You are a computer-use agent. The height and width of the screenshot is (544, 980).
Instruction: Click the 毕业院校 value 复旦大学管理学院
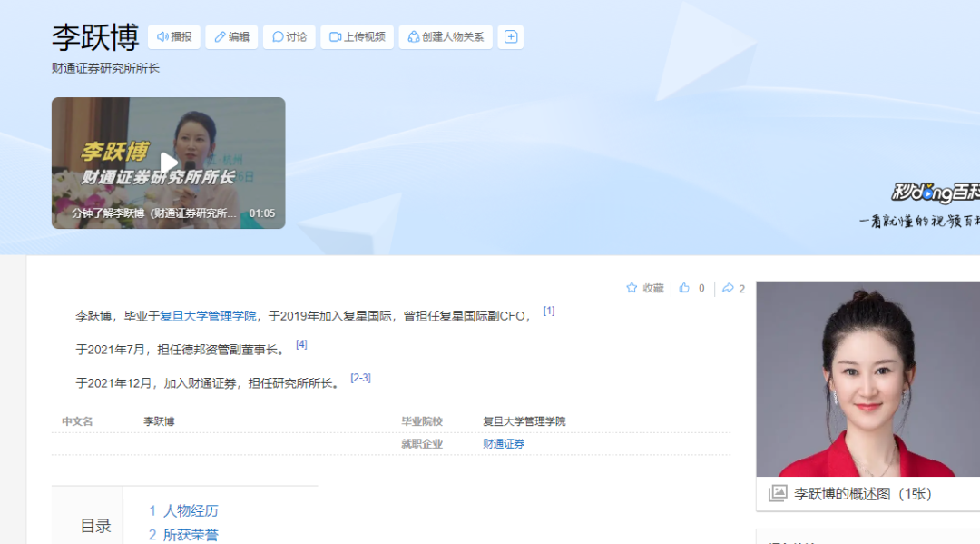click(524, 421)
